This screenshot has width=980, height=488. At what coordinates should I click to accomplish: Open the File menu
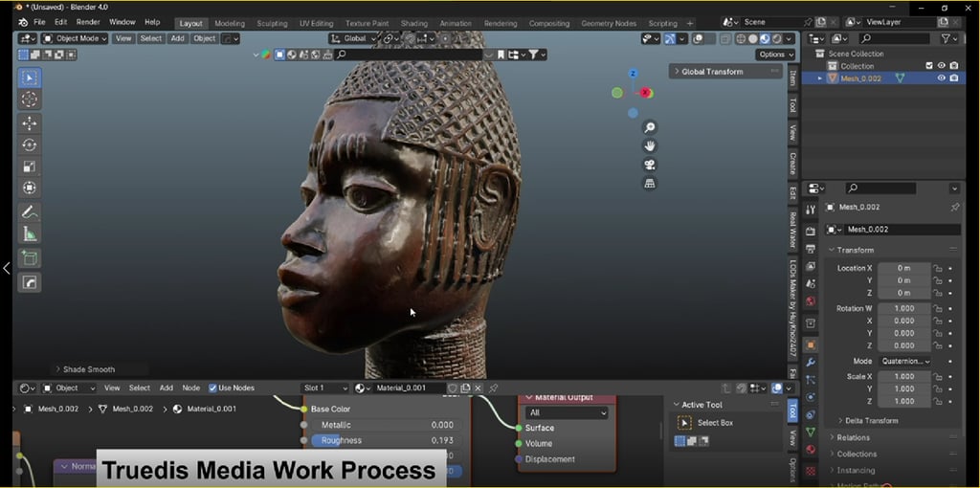(x=39, y=22)
